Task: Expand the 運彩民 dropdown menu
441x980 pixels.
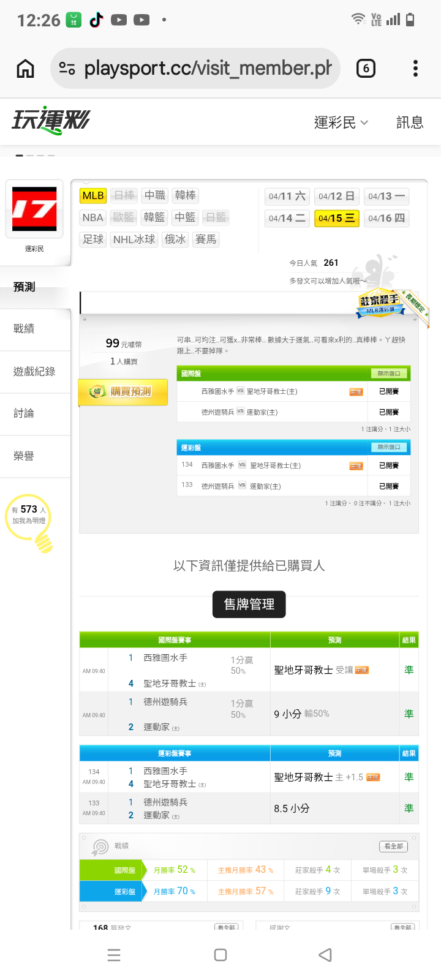Action: point(341,123)
